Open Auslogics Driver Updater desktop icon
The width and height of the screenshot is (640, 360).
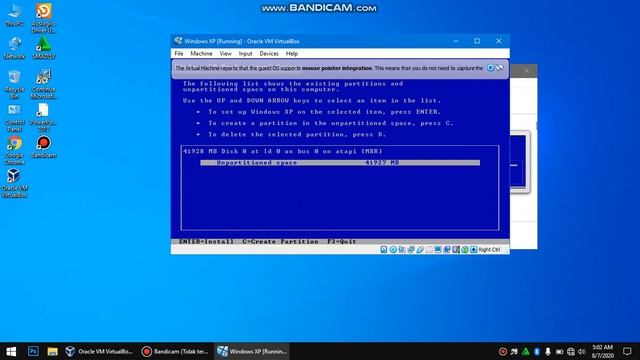(x=44, y=18)
